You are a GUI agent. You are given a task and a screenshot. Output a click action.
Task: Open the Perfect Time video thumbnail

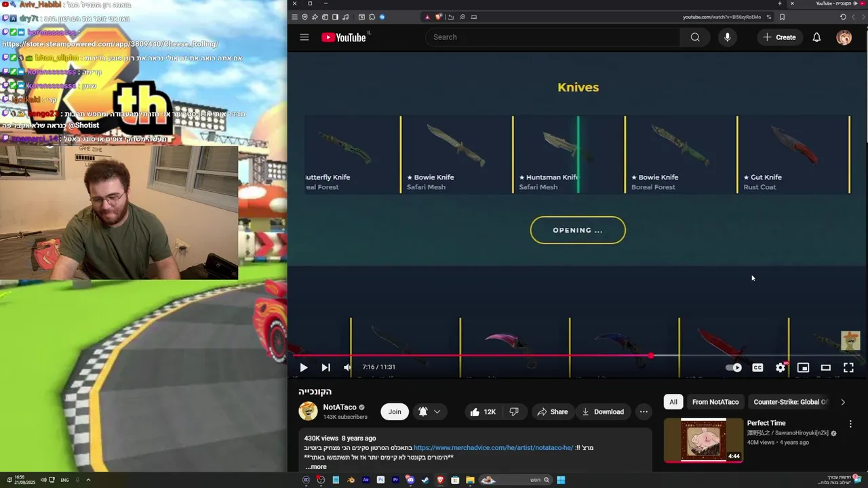click(704, 440)
